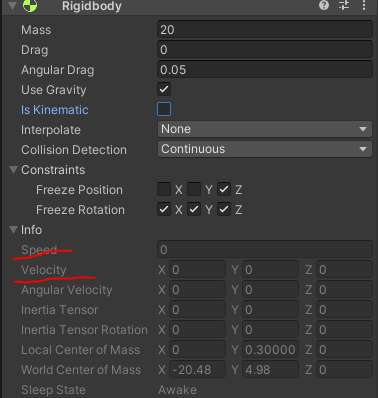The width and height of the screenshot is (378, 398).
Task: Click Local Center of Mass Y value 0.30000
Action: click(270, 349)
